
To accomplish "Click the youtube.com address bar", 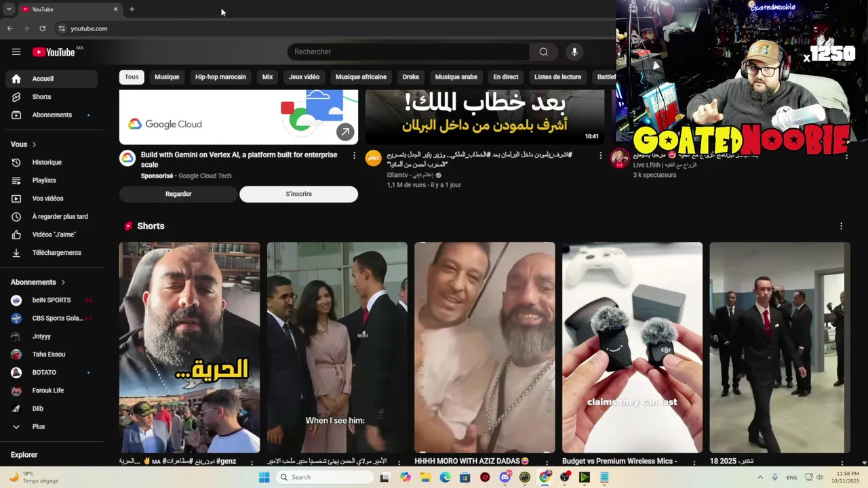I will [x=332, y=28].
